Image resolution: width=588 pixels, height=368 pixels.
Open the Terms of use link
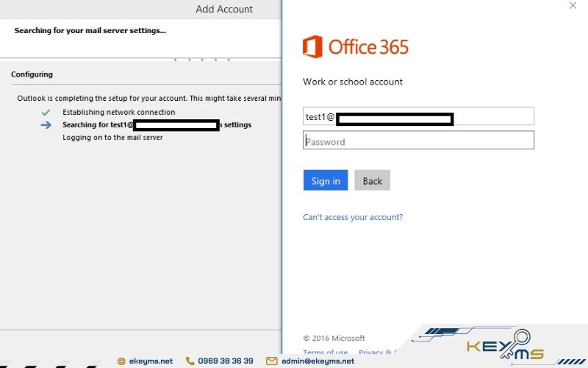(x=325, y=352)
